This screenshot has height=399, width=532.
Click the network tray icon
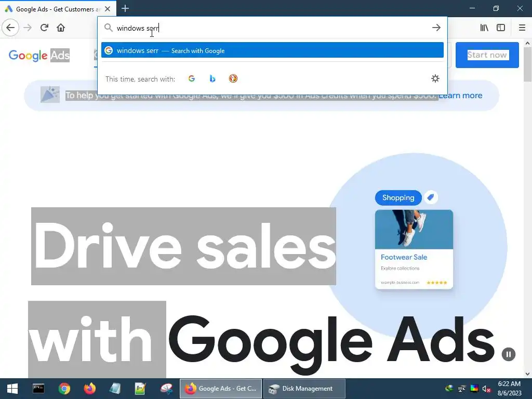(x=461, y=389)
